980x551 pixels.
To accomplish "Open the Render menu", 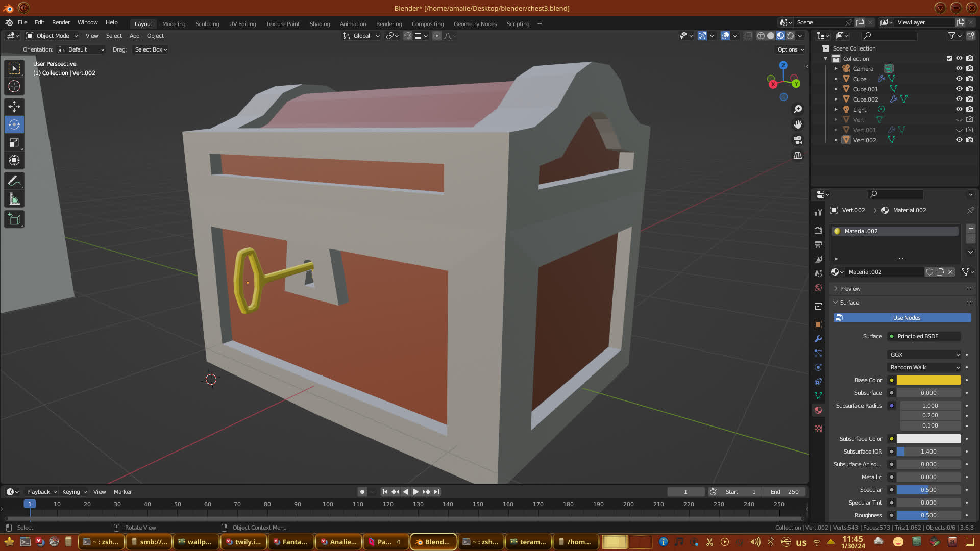I will pos(61,22).
